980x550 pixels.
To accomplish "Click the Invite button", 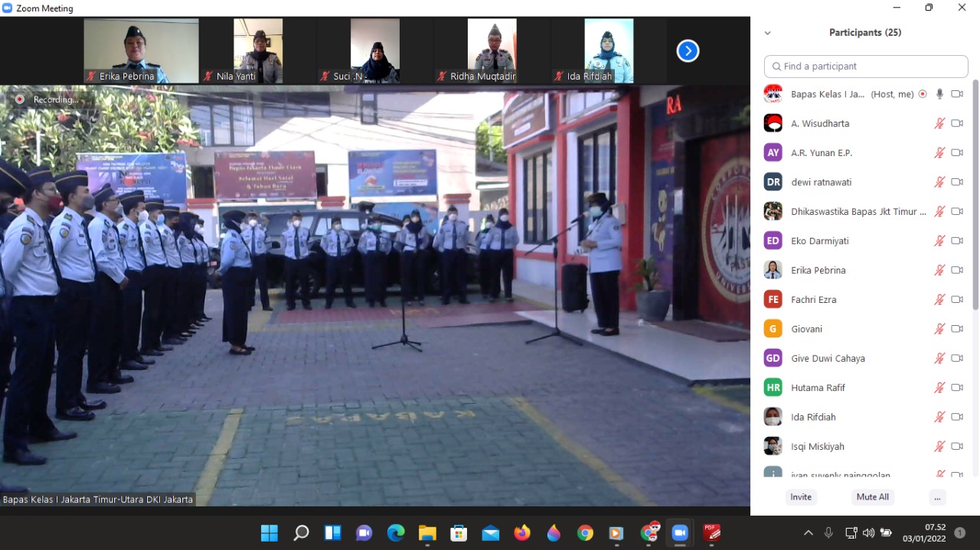I will pyautogui.click(x=801, y=497).
